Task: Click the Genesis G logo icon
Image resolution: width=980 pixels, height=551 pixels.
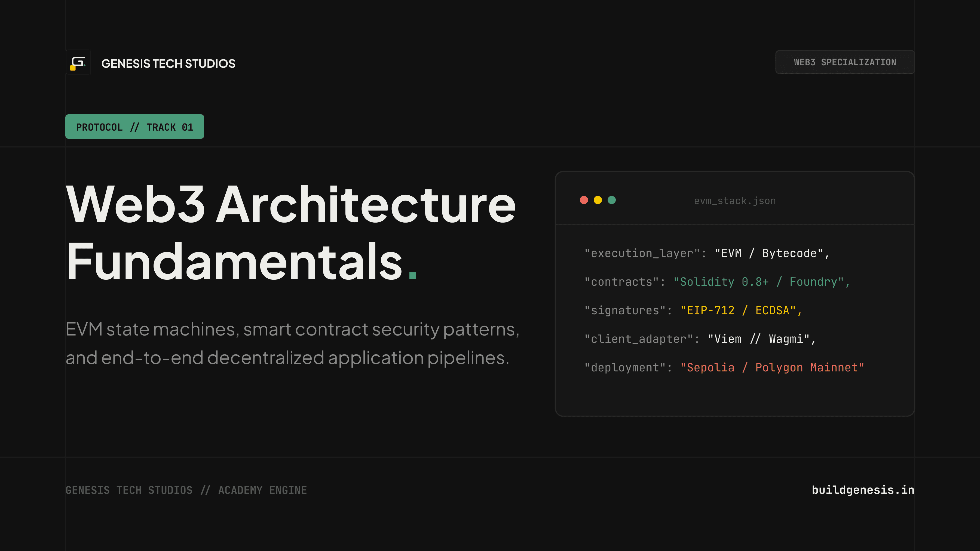Action: 78,62
